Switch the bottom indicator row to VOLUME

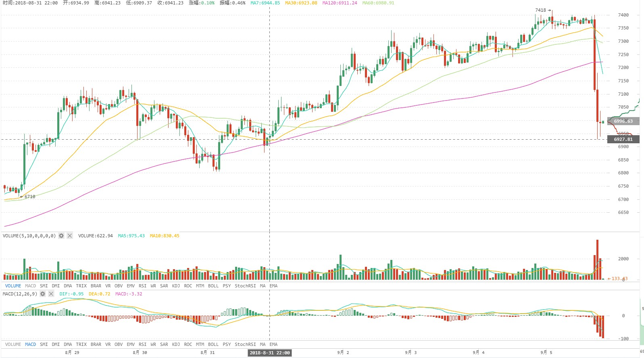coord(13,344)
